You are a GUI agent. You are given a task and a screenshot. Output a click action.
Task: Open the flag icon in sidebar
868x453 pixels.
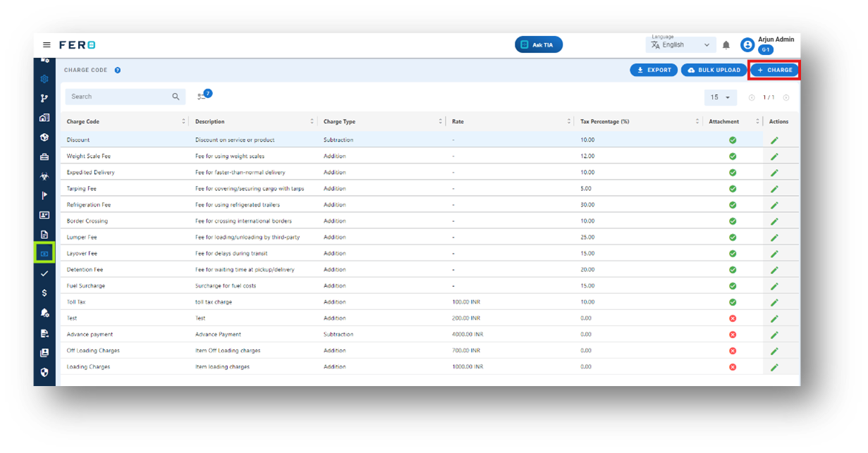coord(44,196)
